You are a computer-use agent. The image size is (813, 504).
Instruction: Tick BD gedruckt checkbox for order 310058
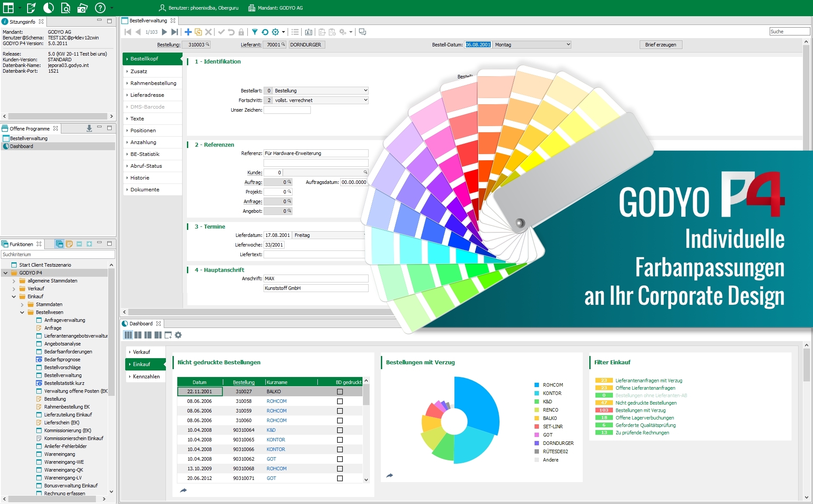[x=340, y=401]
